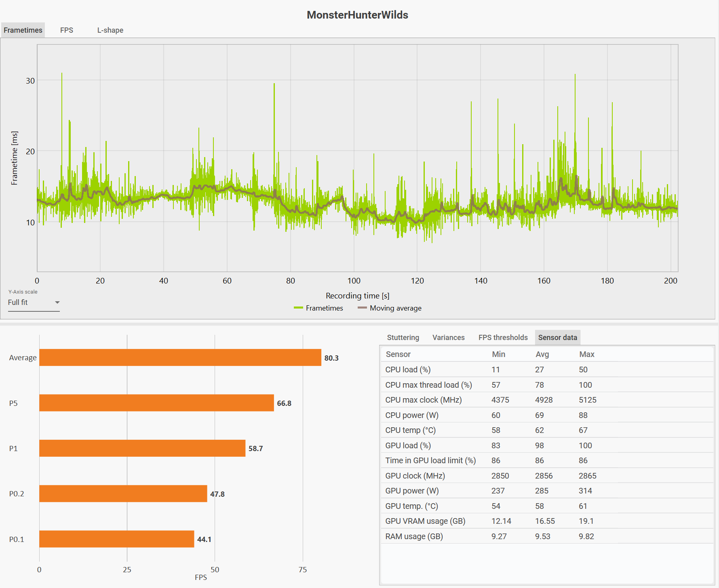Click the Y-Axis scale dropdown arrow
This screenshot has width=719, height=588.
[x=57, y=302]
